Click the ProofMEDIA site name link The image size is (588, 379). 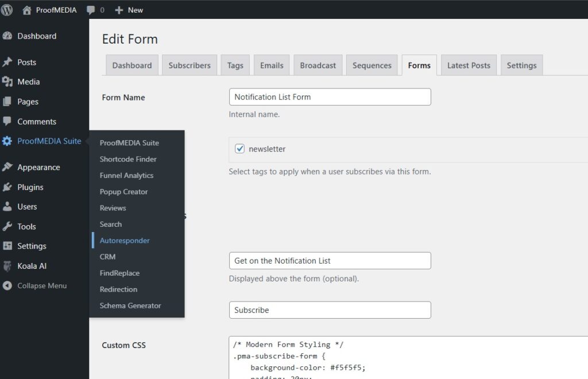[x=56, y=10]
